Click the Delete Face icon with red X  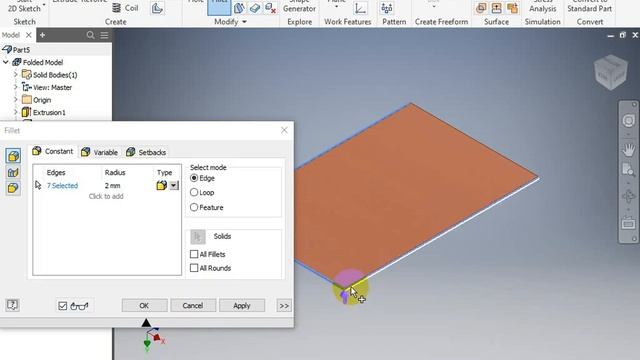coord(270,8)
